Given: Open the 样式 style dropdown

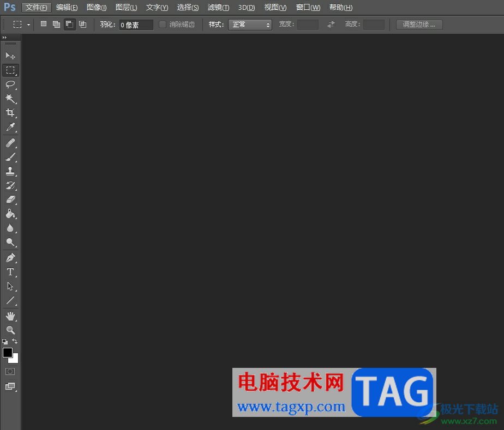Looking at the screenshot, I should (250, 25).
